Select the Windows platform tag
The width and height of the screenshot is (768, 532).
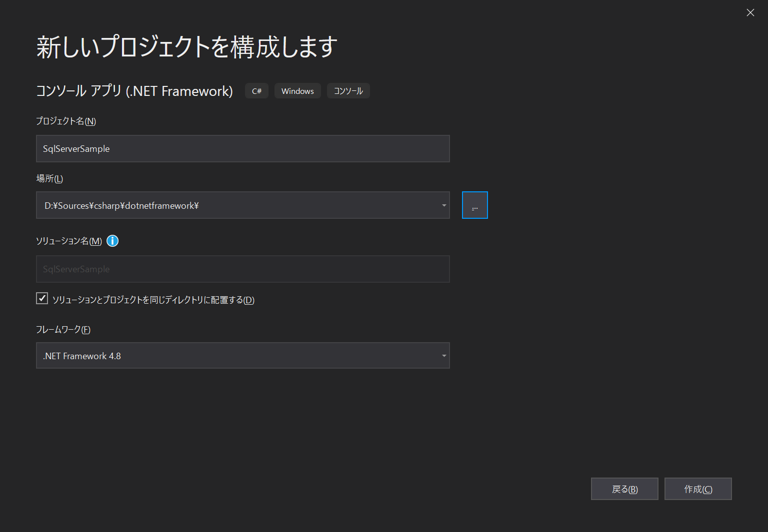pyautogui.click(x=297, y=90)
